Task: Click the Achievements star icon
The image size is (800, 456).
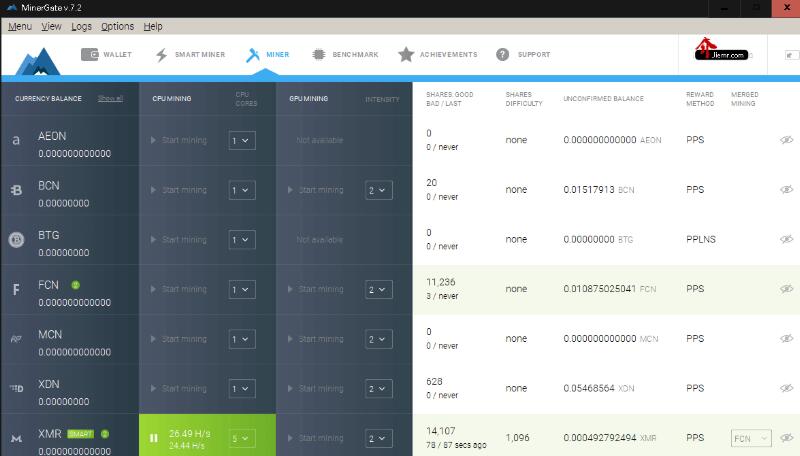Action: click(x=406, y=54)
